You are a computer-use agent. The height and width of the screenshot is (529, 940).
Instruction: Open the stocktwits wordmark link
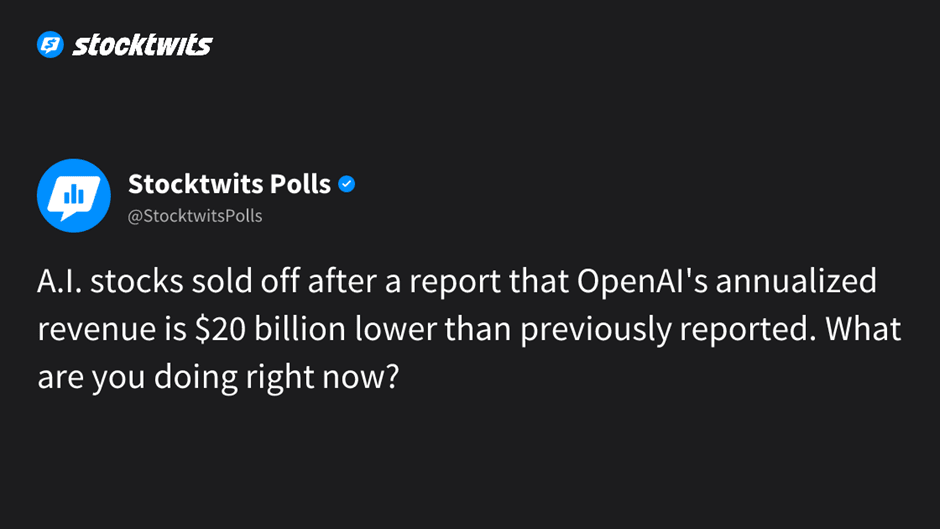[x=142, y=45]
